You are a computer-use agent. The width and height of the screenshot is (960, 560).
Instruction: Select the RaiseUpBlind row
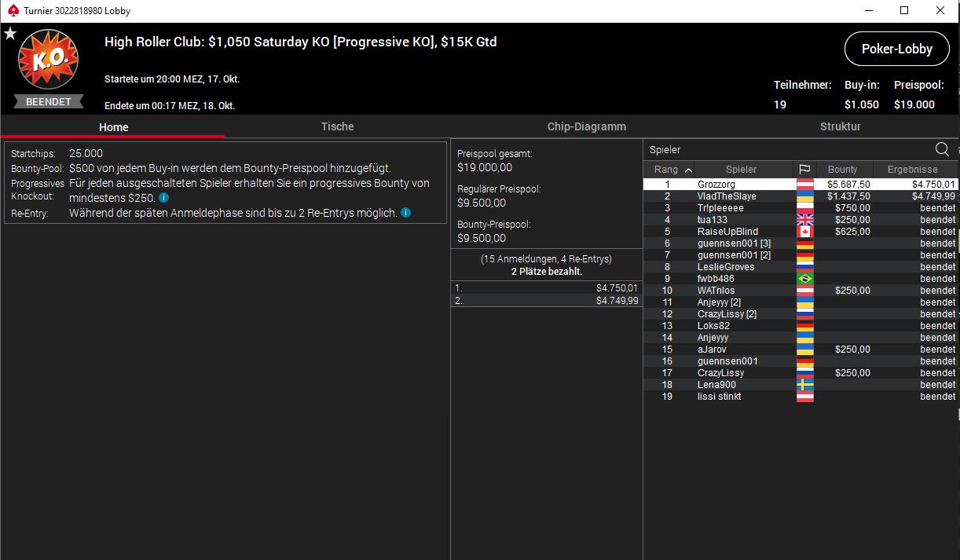727,232
